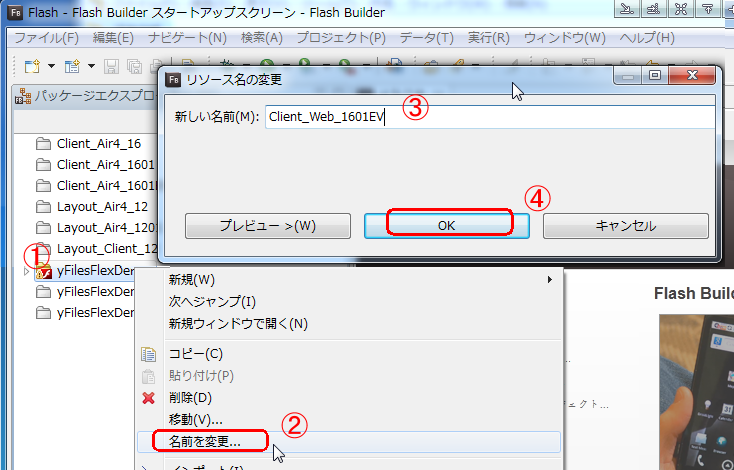Open the 編集(E) menu
734x470 pixels.
pos(113,38)
